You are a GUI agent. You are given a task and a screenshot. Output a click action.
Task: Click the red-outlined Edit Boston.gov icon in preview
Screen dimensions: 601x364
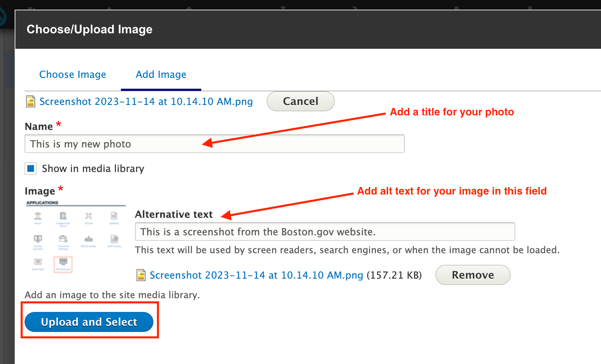pyautogui.click(x=63, y=264)
